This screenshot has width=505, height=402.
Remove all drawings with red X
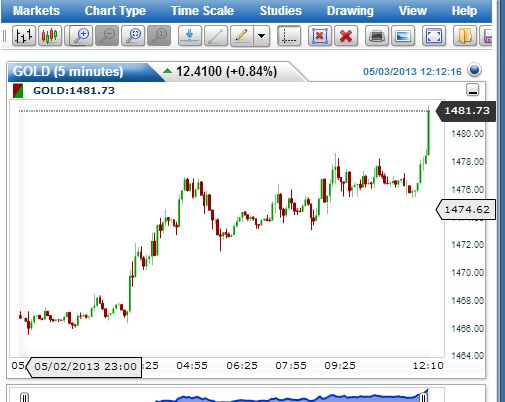click(x=346, y=35)
